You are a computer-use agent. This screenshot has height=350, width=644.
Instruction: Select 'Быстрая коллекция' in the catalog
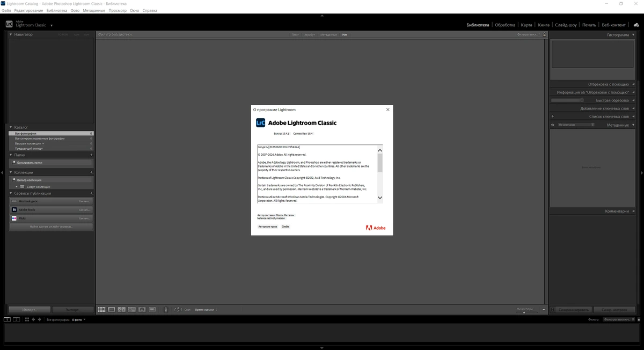click(52, 143)
